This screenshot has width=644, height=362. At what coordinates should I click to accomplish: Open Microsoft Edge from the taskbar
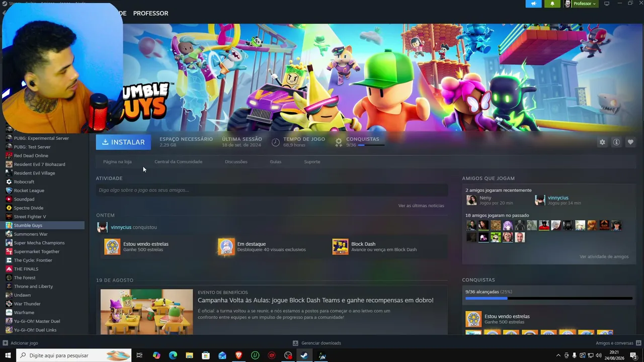tap(173, 355)
